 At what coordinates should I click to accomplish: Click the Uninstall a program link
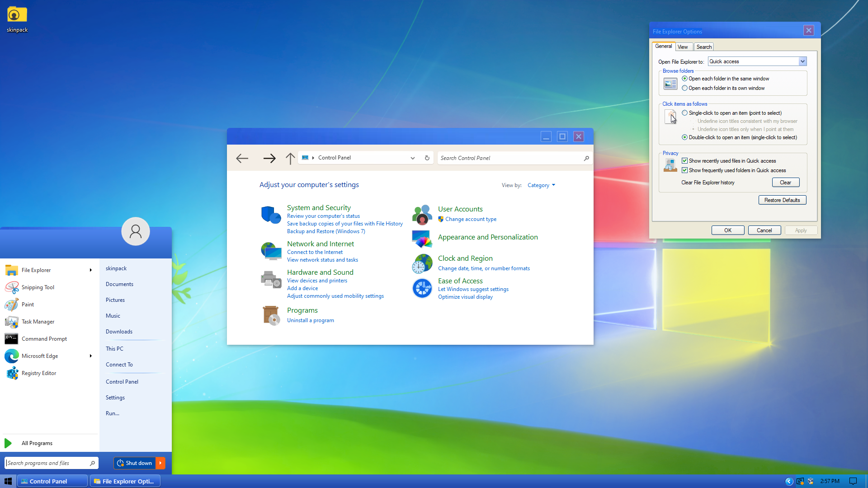(x=310, y=320)
